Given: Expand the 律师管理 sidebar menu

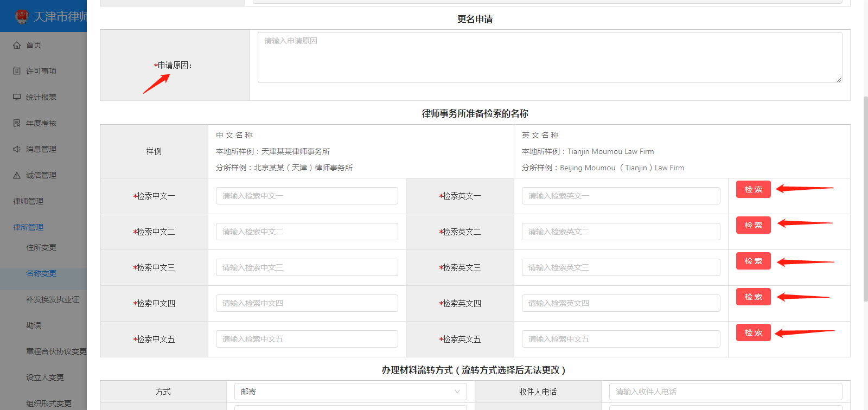Looking at the screenshot, I should point(28,201).
